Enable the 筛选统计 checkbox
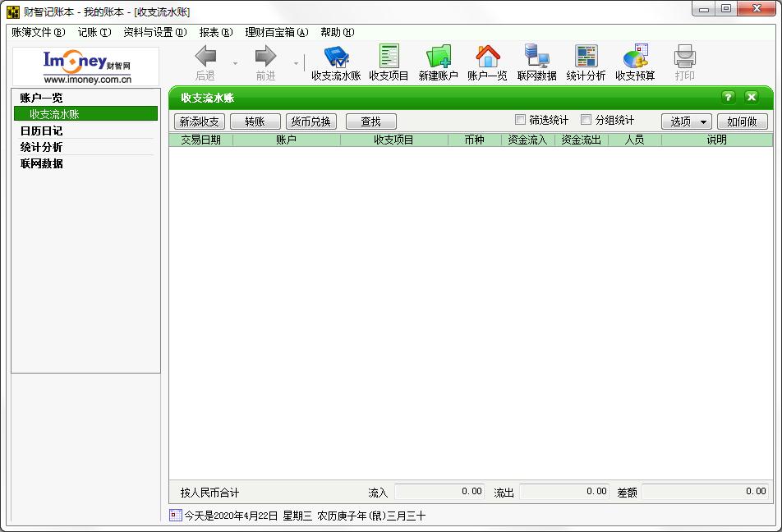 coord(520,120)
